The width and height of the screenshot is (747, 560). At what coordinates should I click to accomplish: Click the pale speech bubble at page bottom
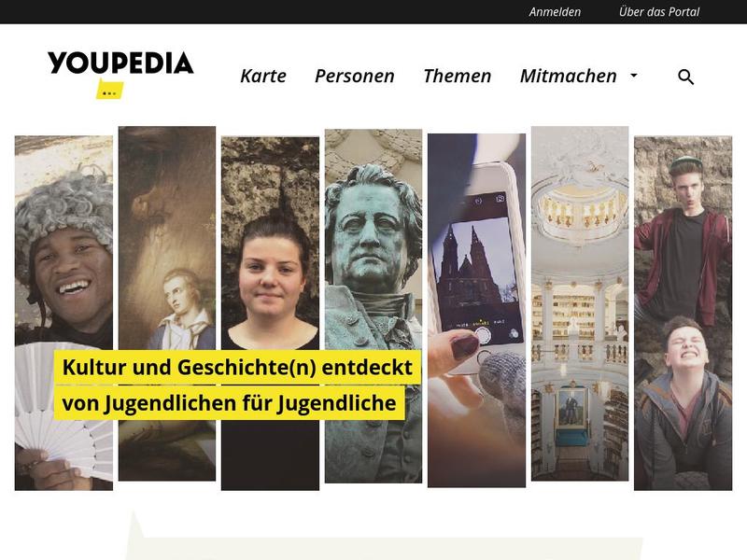click(x=384, y=539)
